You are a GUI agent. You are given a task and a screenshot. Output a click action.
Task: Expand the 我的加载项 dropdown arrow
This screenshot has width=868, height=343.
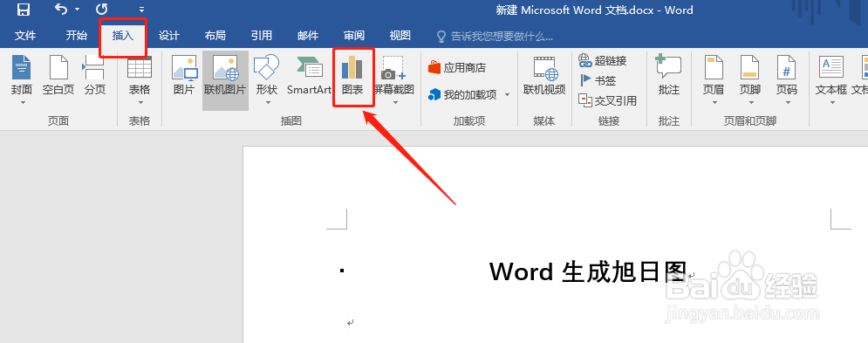(x=507, y=95)
